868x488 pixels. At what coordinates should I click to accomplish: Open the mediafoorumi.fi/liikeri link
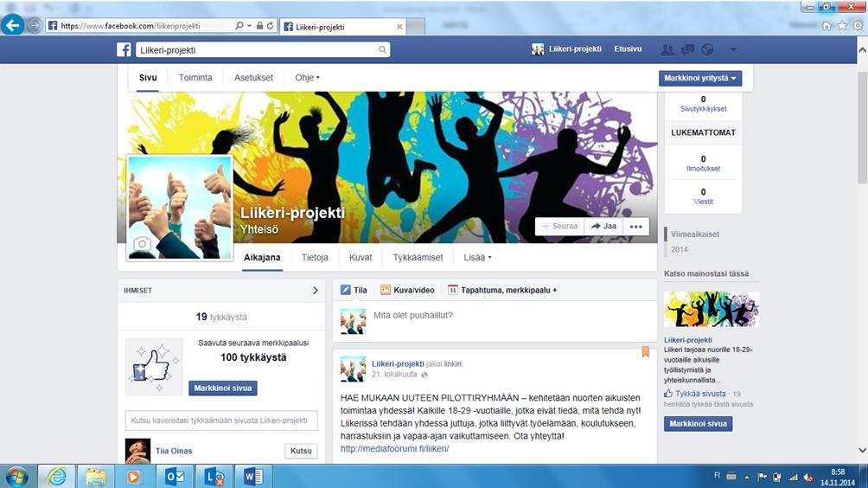coord(395,449)
